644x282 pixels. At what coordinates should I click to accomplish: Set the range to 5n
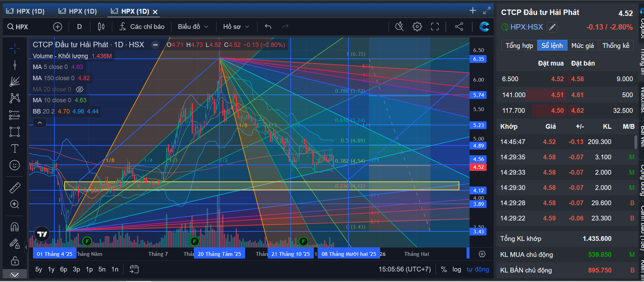102,269
